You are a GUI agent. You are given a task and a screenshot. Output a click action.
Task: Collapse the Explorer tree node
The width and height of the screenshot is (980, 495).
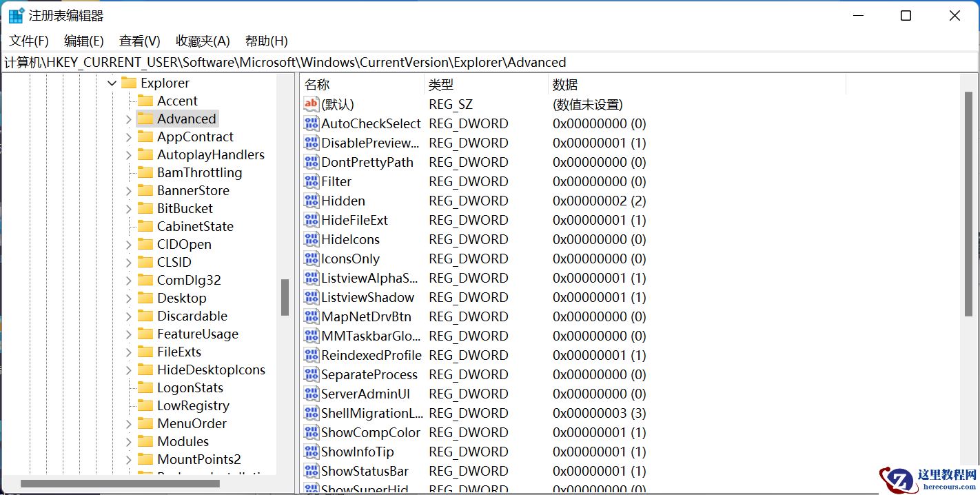[x=112, y=83]
